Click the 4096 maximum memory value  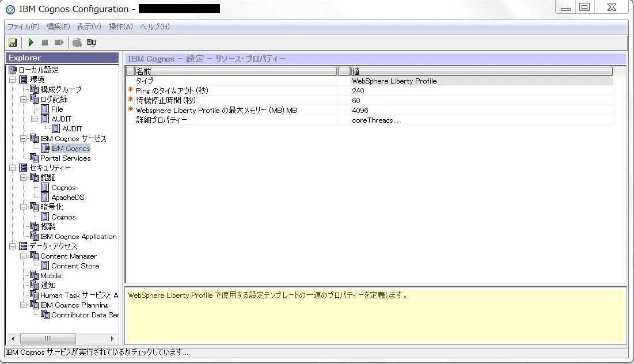click(x=481, y=111)
